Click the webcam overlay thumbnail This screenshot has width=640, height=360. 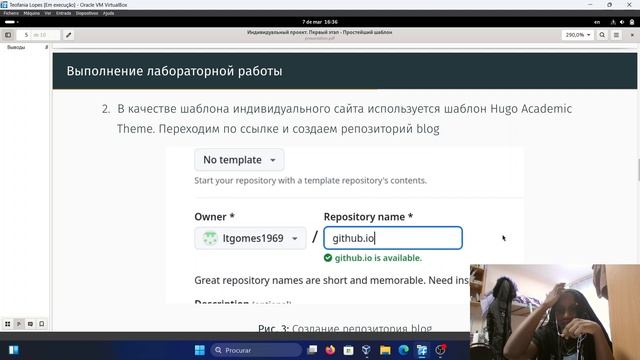coord(555,312)
